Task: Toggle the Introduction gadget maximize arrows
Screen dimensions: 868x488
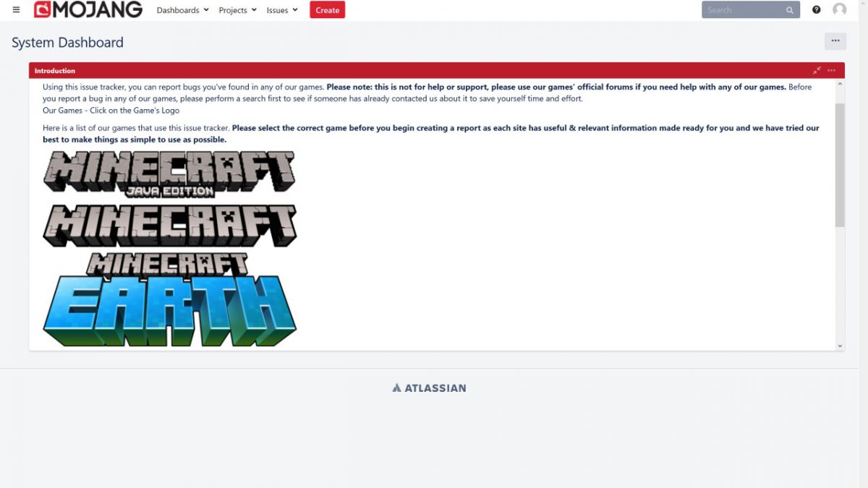Action: [817, 70]
